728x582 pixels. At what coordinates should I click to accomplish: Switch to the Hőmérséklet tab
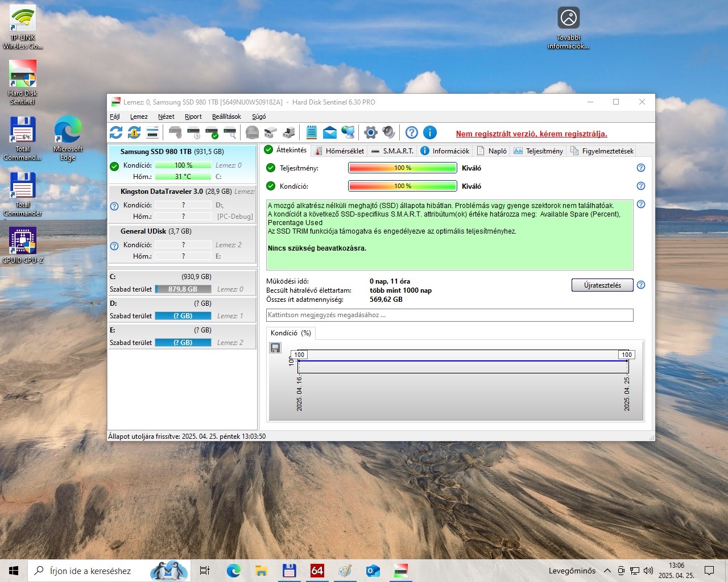(339, 151)
